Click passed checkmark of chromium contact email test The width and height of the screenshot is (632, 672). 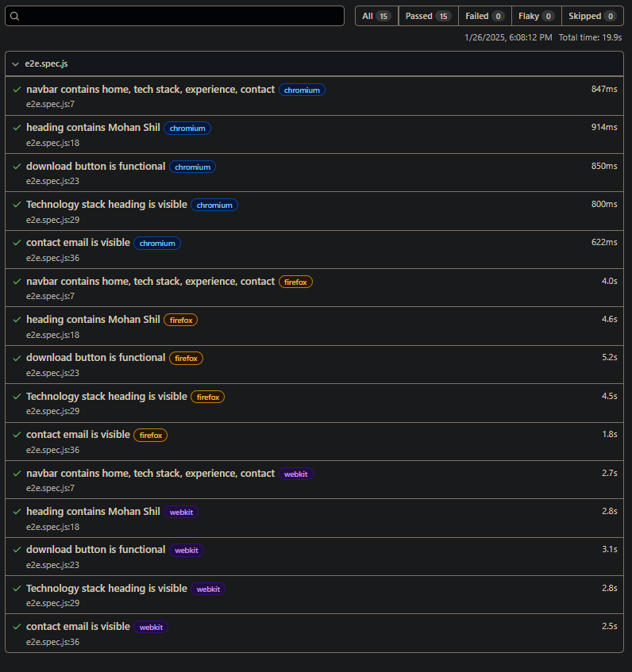tap(17, 243)
